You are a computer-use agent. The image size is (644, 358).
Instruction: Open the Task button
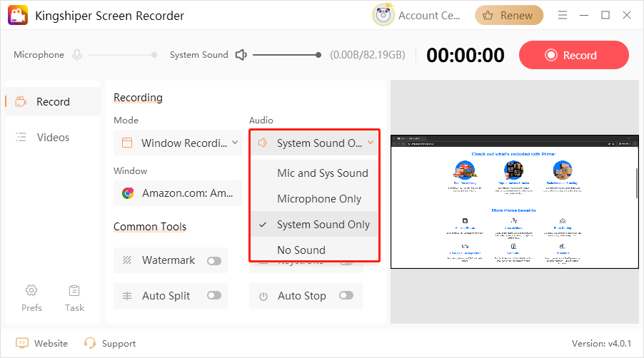coord(74,298)
